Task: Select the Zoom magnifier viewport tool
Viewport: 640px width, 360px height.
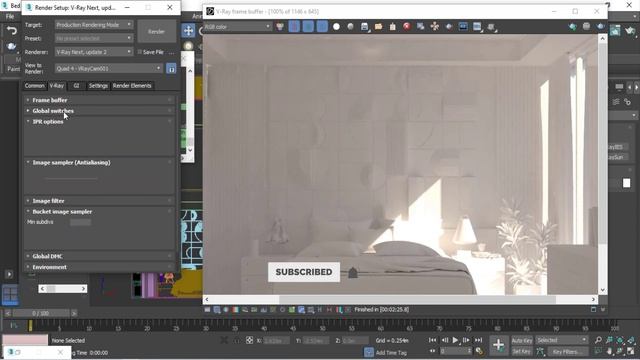Action: (x=598, y=340)
